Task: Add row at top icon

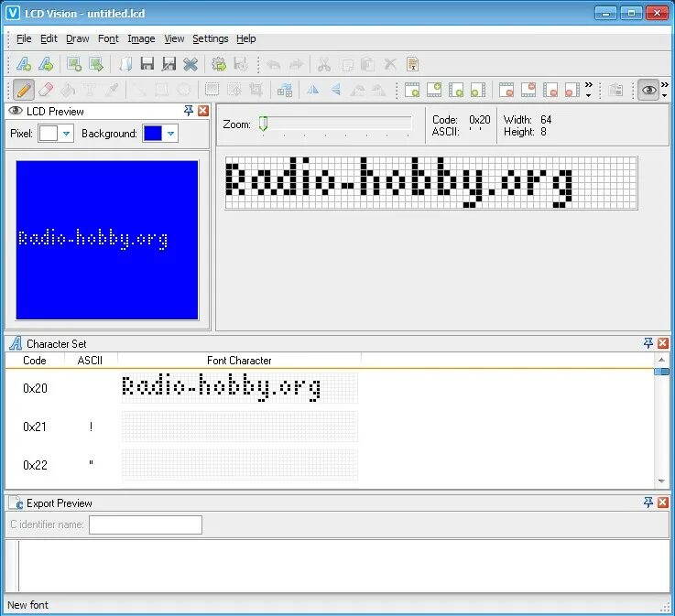Action: point(412,90)
